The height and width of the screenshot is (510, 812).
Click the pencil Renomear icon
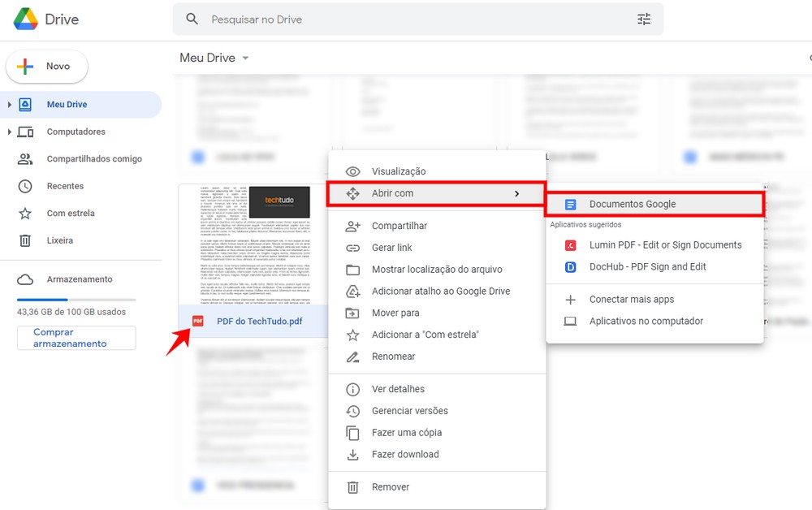(352, 357)
